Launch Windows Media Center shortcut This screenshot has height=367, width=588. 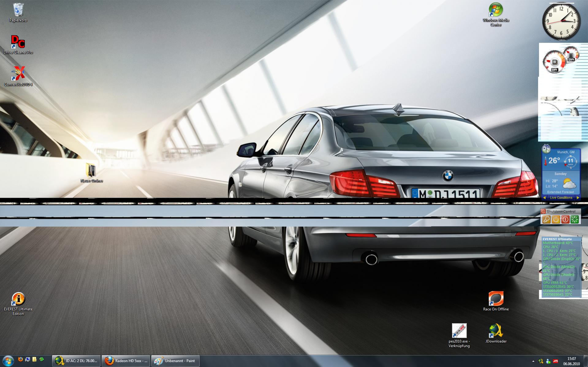496,14
